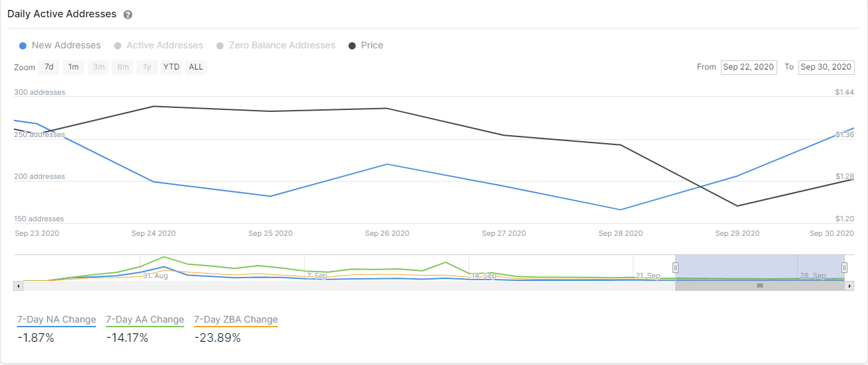The image size is (868, 365).
Task: Click the New Addresses blue legend dot
Action: (x=23, y=46)
